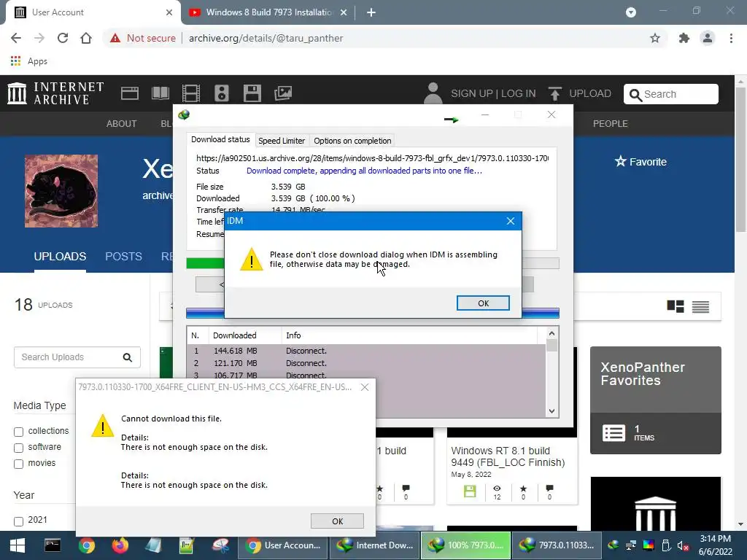
Task: Open the Software floppy icon in navbar
Action: [252, 93]
